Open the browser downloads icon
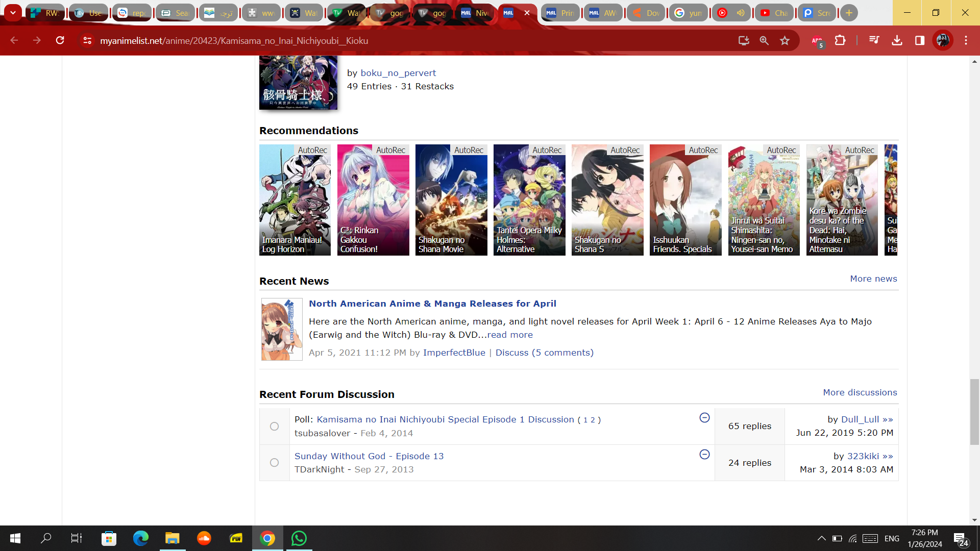This screenshot has width=980, height=551. [x=897, y=41]
